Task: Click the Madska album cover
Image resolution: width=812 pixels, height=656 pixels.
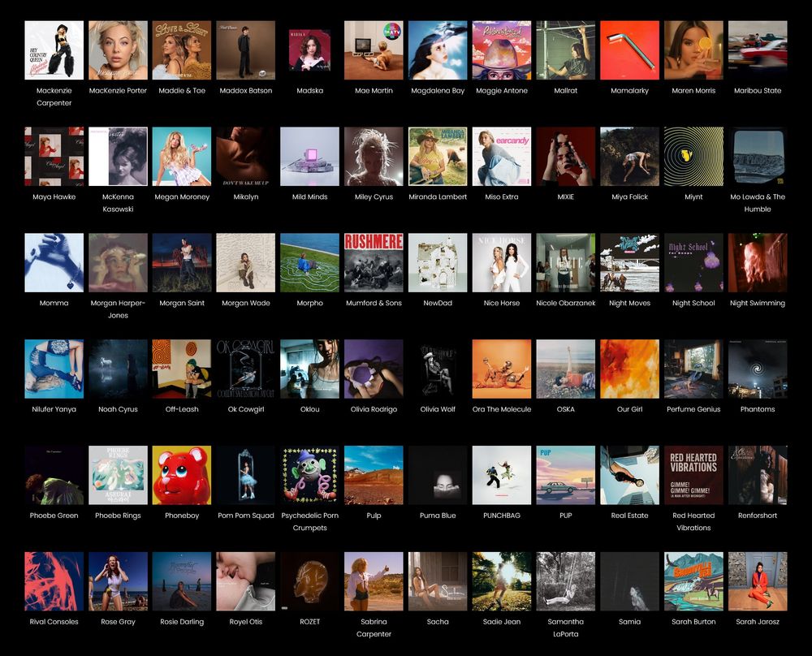Action: (309, 50)
